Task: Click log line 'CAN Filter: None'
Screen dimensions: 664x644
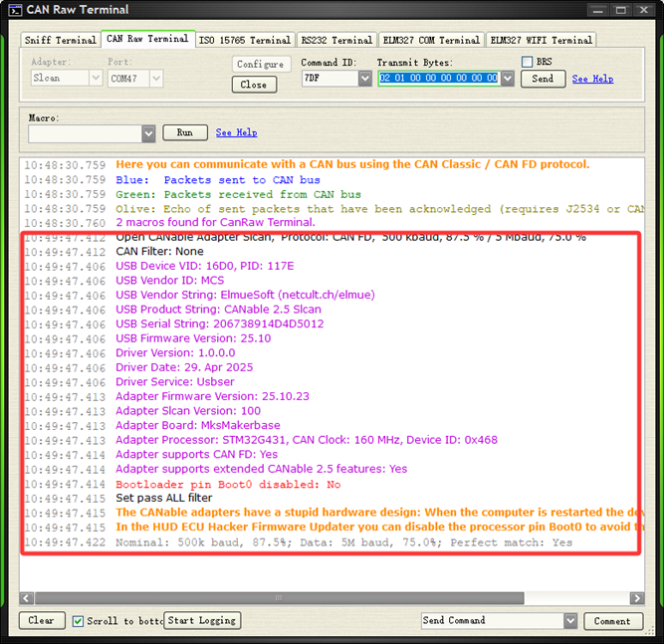Action: [159, 252]
